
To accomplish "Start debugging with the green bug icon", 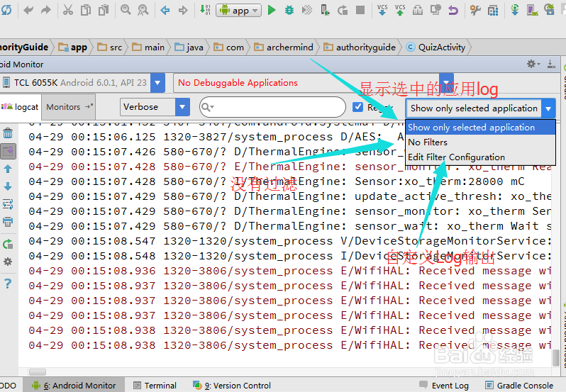I will (x=289, y=10).
